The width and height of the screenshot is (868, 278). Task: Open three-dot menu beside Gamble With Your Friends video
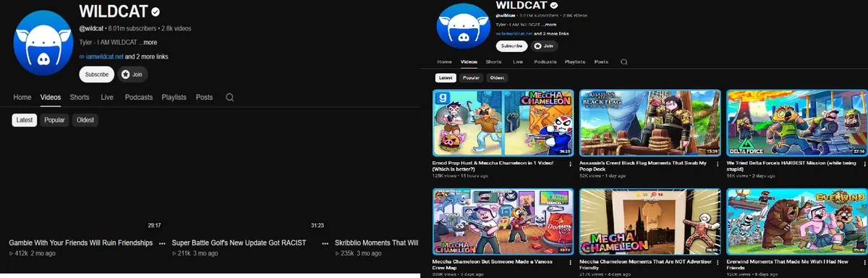162,243
